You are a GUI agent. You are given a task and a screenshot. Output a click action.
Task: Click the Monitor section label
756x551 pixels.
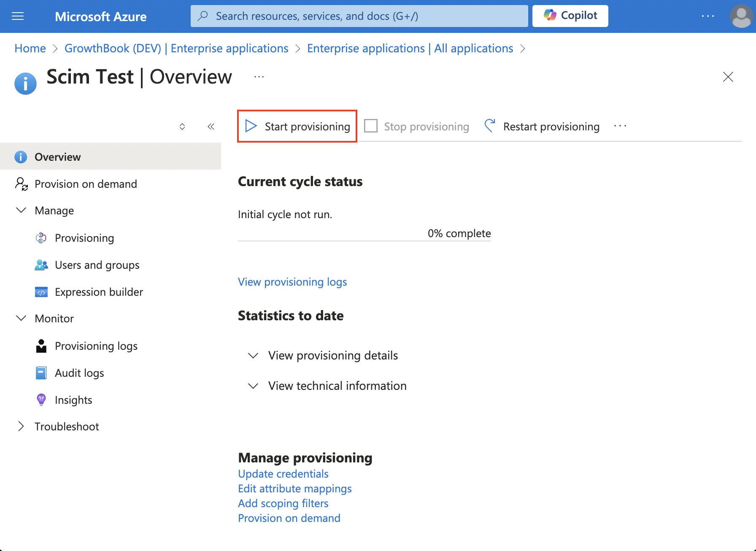(54, 319)
